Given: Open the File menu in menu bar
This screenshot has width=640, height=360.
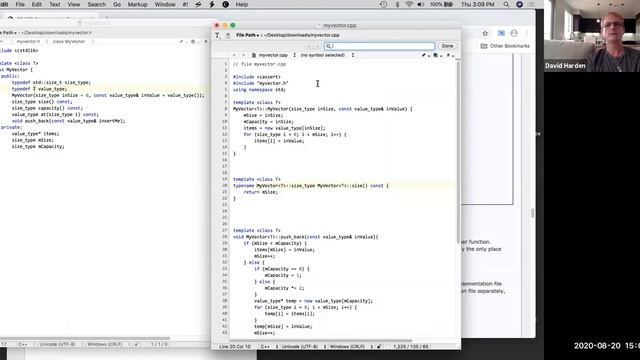Looking at the screenshot, I should pyautogui.click(x=20, y=4).
